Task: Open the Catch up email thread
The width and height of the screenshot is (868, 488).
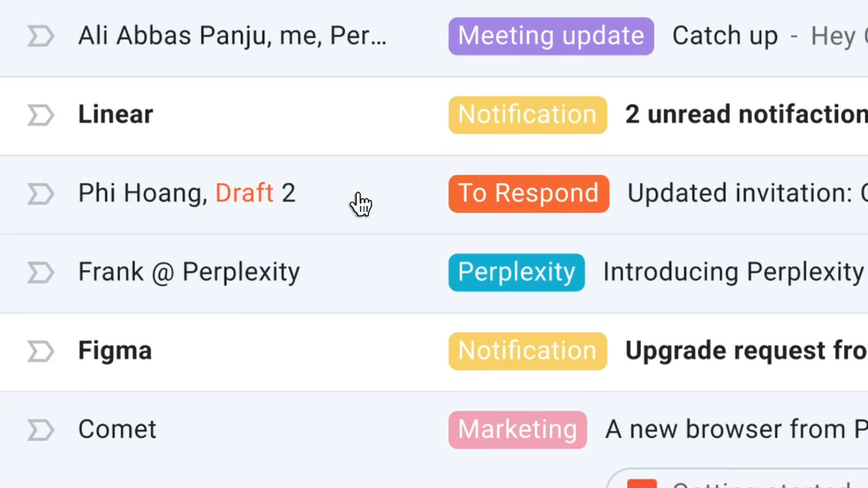Action: (725, 36)
